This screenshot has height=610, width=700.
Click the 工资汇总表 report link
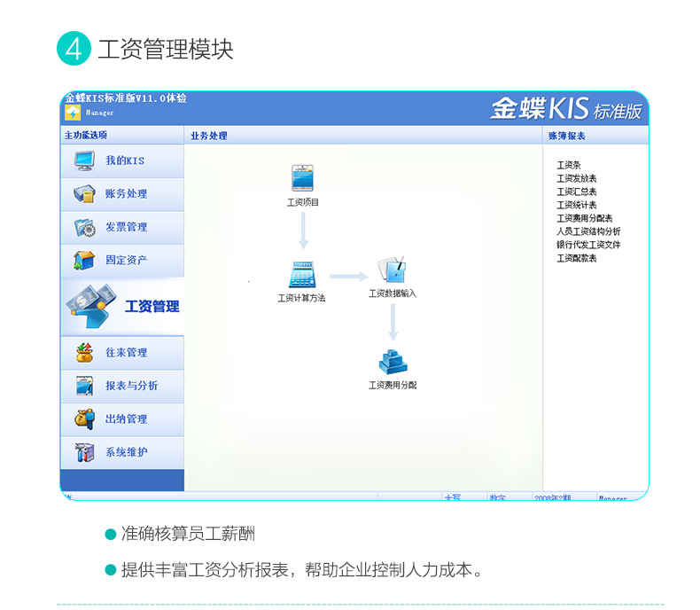pos(576,192)
